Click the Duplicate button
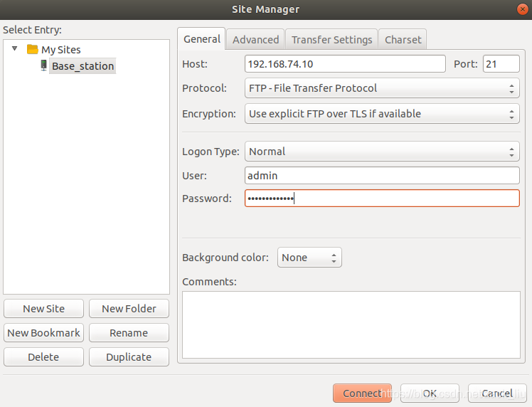This screenshot has width=532, height=407. pyautogui.click(x=129, y=356)
